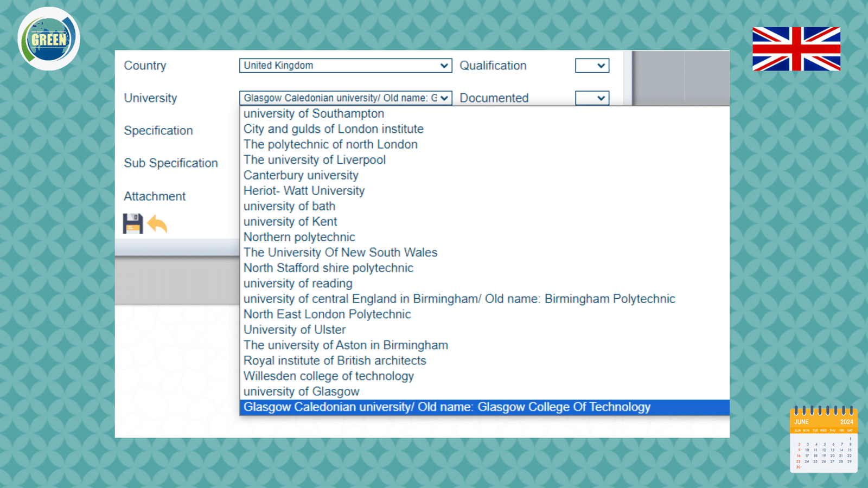This screenshot has width=868, height=488.
Task: Open the Country dropdown
Action: 345,66
